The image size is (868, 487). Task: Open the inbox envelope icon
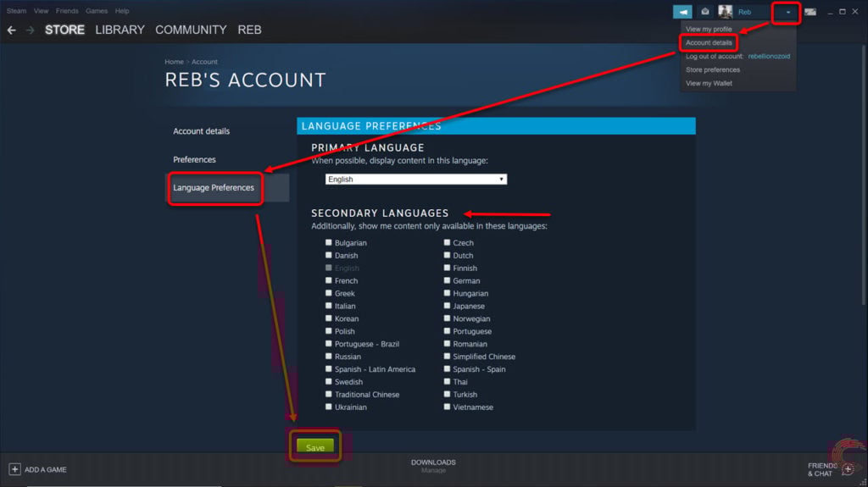704,12
